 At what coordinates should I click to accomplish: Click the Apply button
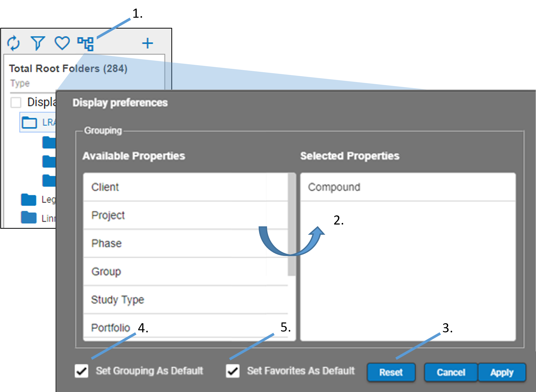coord(502,372)
